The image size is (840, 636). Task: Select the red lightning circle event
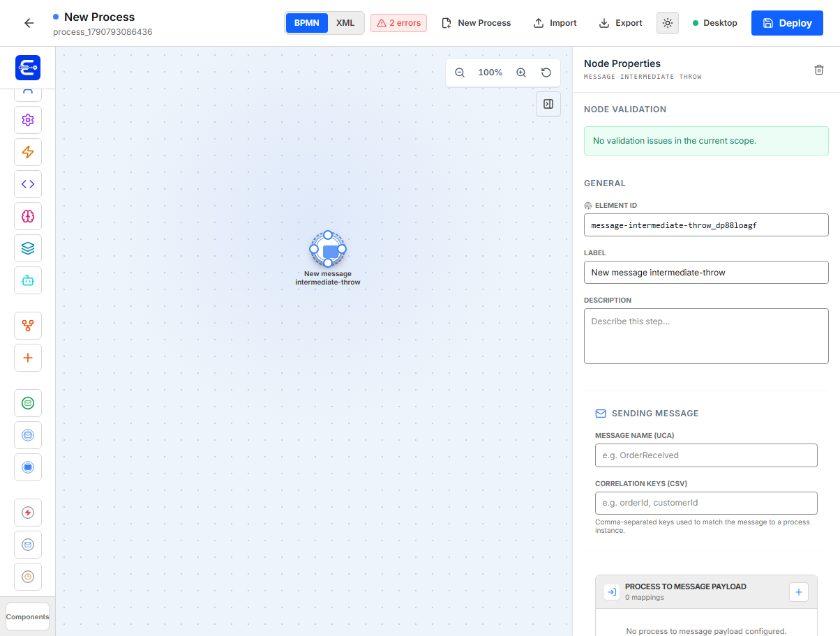click(28, 513)
